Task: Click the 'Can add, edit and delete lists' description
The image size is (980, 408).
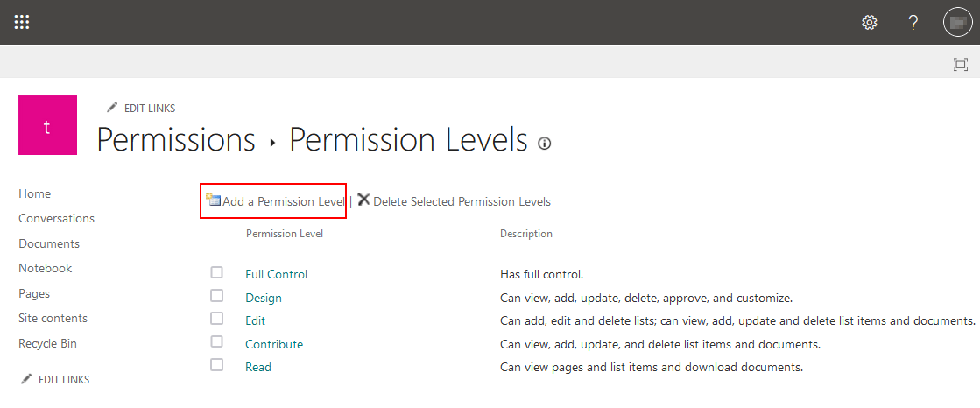Action: coord(737,321)
